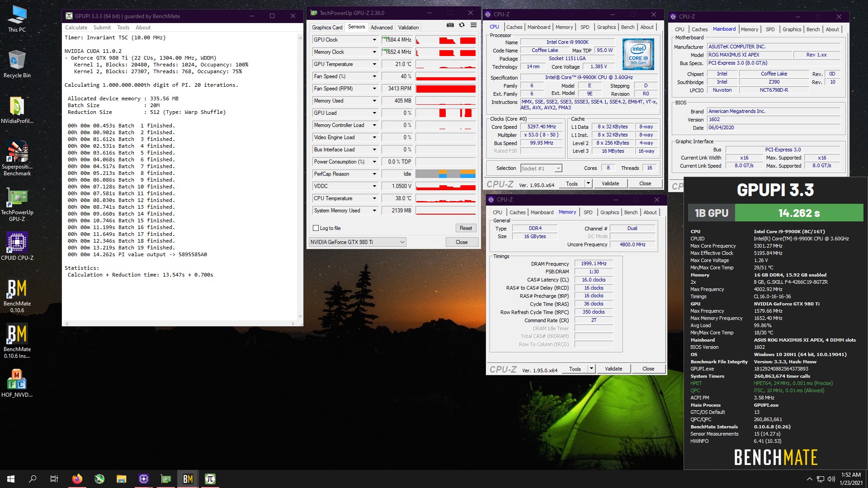Toggle Log to file checkbox in GPU-Z

pyautogui.click(x=316, y=228)
